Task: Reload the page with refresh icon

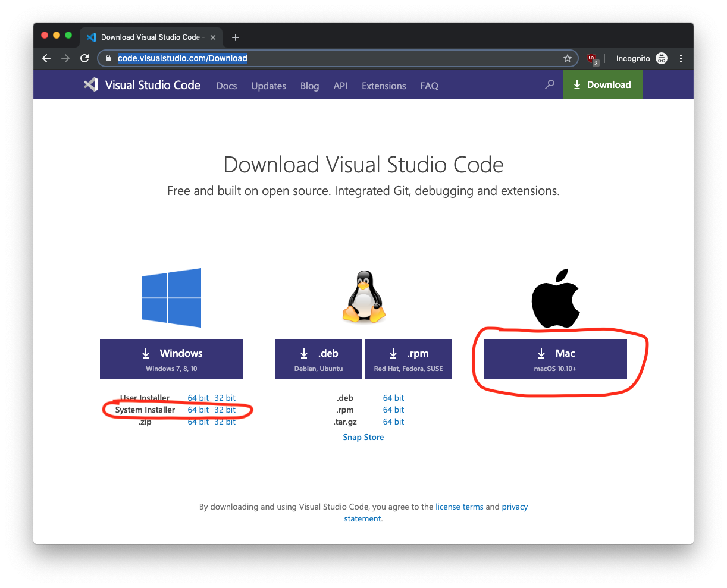Action: point(84,58)
